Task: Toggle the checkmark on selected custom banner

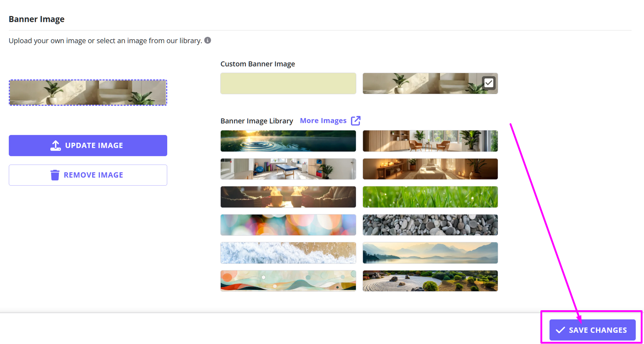Action: point(489,83)
